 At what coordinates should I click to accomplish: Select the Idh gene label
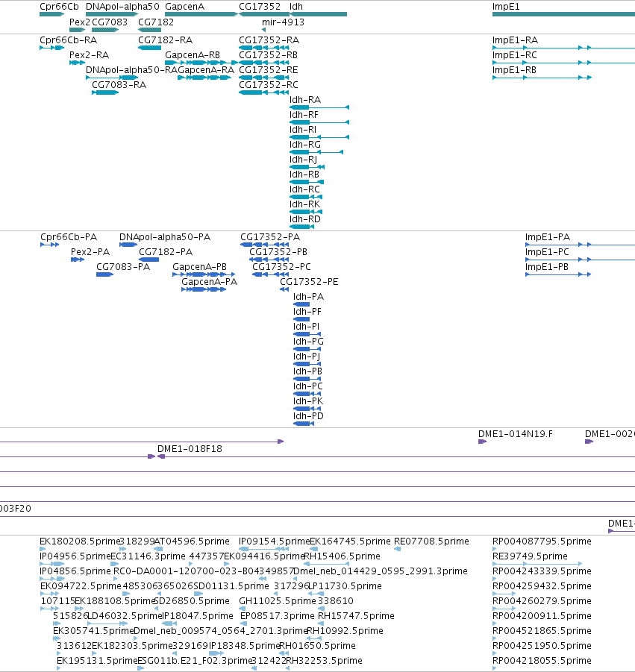coord(296,7)
